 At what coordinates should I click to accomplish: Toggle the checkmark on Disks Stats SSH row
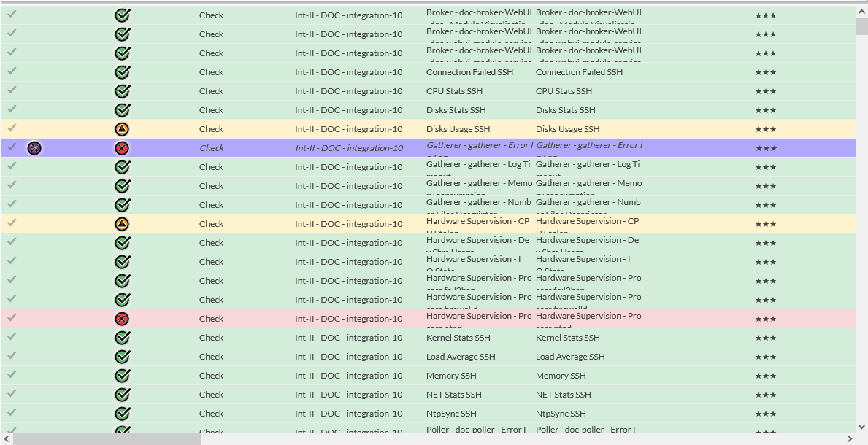(x=12, y=109)
